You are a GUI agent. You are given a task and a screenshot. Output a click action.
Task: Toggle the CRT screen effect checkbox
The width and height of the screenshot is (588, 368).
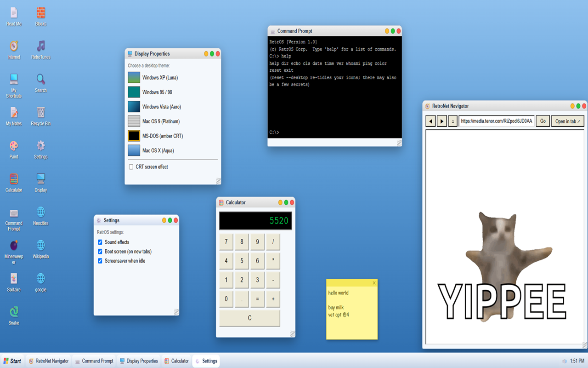point(131,167)
